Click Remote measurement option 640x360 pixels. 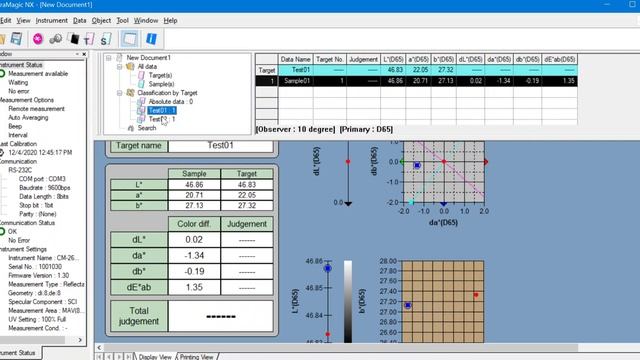click(x=36, y=109)
